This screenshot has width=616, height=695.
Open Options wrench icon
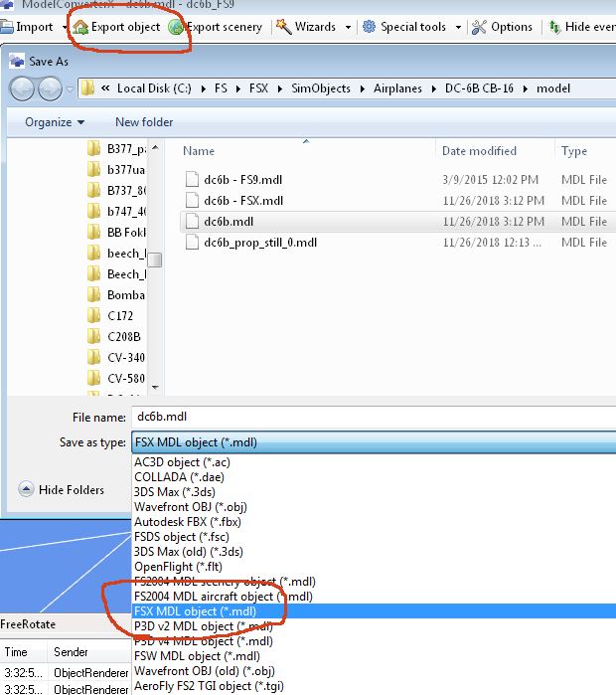[x=479, y=27]
